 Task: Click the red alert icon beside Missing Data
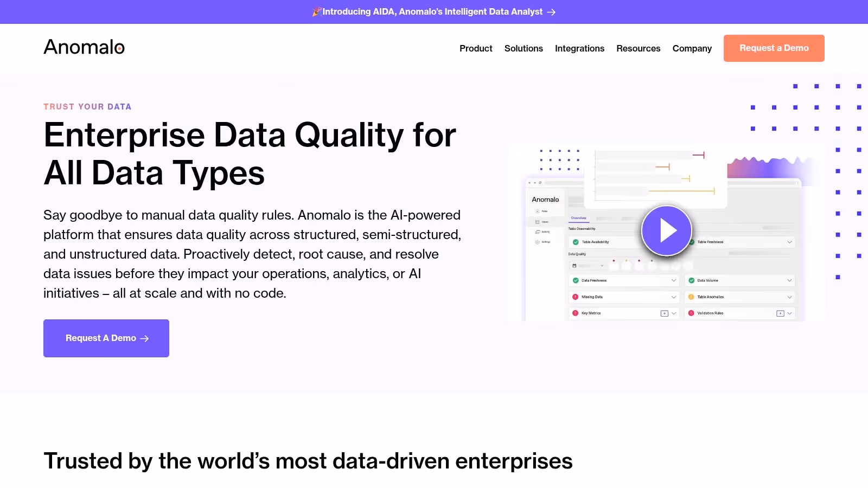575,297
